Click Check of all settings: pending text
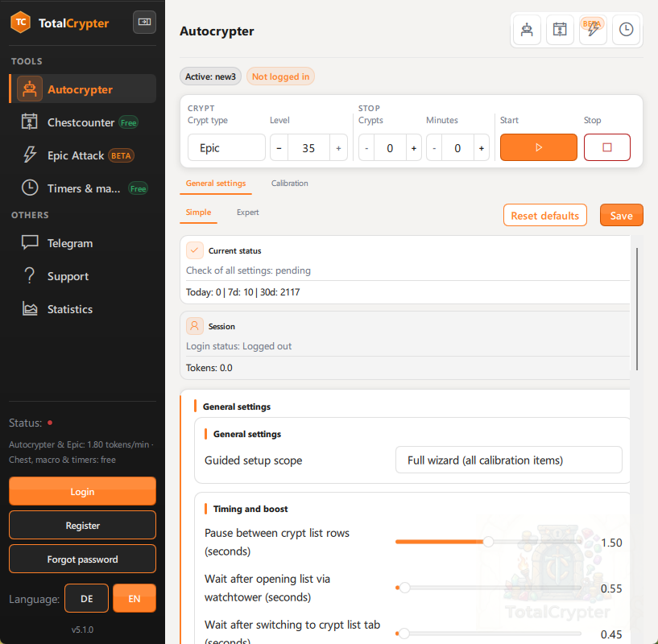Image resolution: width=658 pixels, height=644 pixels. [248, 270]
